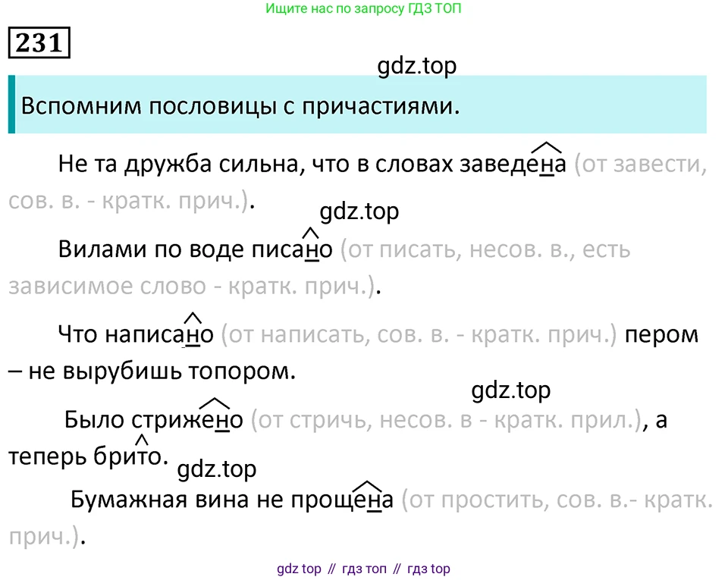Select the heading "Вспомним пословицы с причастиями"
Viewport: 728px width, 580px height.
click(x=240, y=106)
